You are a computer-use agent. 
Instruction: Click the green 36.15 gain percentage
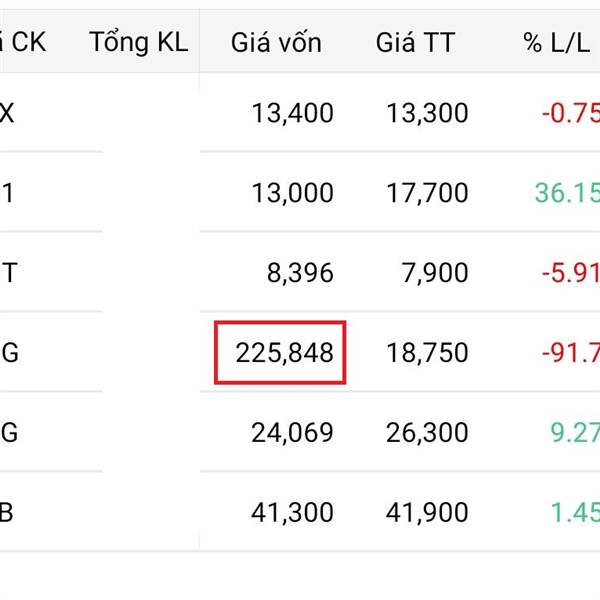point(566,192)
